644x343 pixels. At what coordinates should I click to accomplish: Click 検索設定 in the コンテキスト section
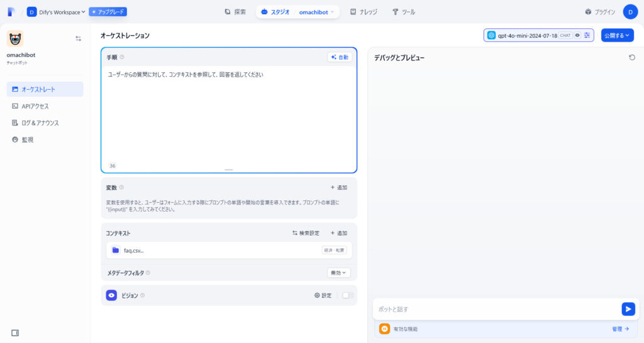pyautogui.click(x=306, y=233)
